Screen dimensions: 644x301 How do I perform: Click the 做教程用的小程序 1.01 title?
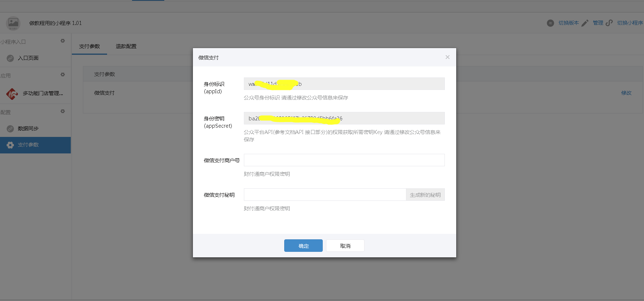(55, 23)
